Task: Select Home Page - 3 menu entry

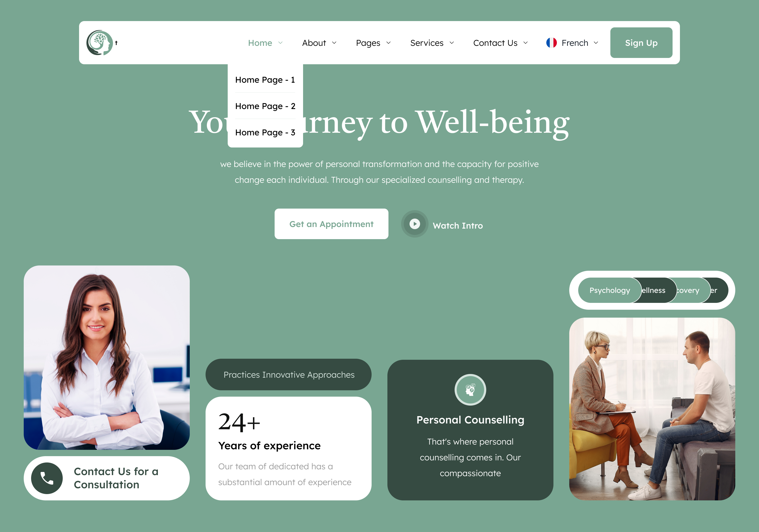Action: (x=265, y=132)
